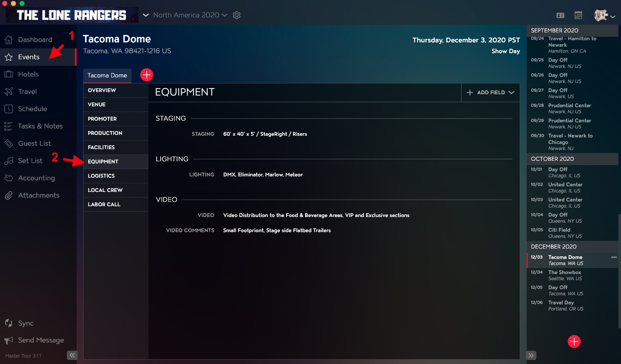The image size is (621, 364).
Task: Select 10/05 Citi Field entry
Action: click(x=572, y=233)
